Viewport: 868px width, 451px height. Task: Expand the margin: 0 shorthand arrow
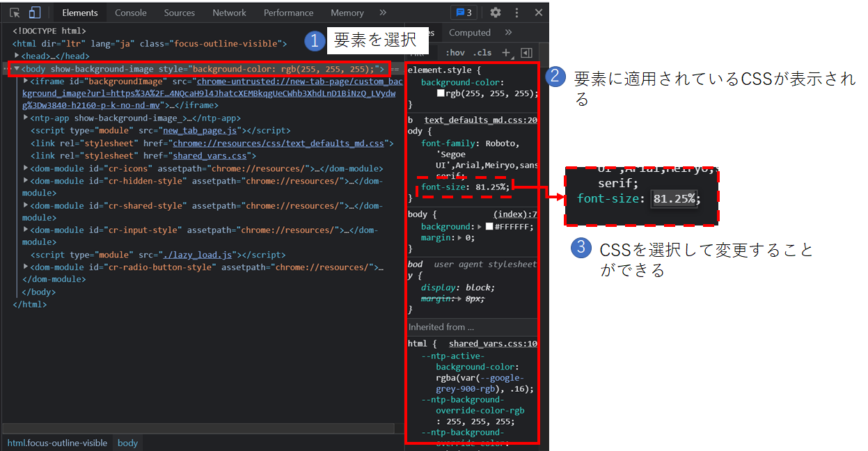pos(459,237)
